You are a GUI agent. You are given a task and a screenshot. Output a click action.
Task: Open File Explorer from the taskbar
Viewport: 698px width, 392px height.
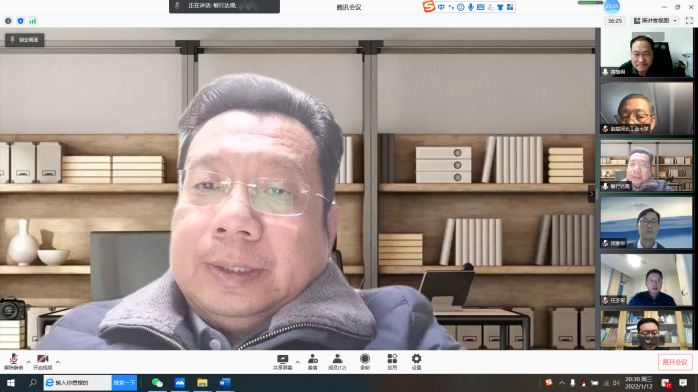click(203, 383)
